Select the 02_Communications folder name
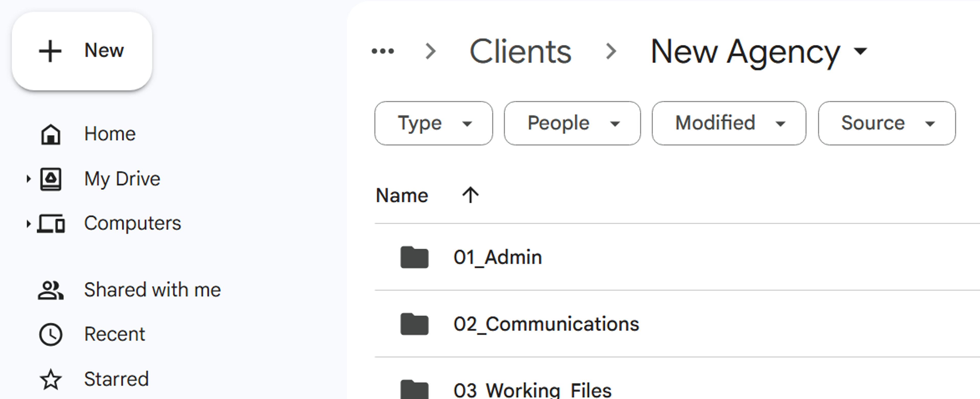The height and width of the screenshot is (399, 980). point(546,324)
